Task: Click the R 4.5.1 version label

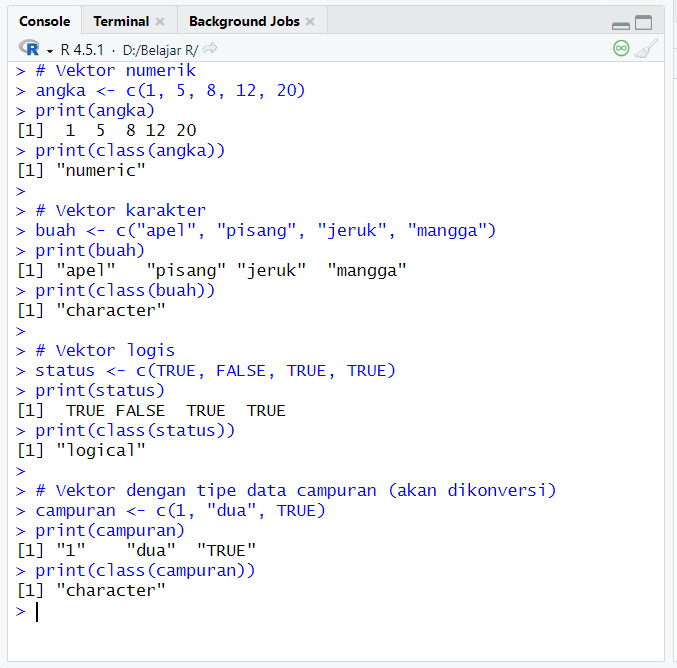Action: 84,49
